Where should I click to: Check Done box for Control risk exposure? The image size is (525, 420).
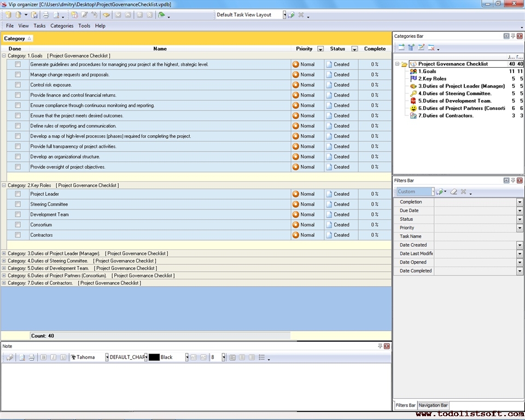tap(18, 85)
